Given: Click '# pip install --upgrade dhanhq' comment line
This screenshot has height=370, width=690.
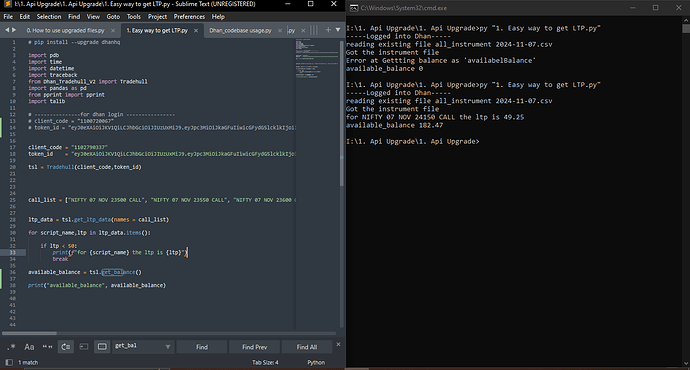Looking at the screenshot, I should click(74, 42).
